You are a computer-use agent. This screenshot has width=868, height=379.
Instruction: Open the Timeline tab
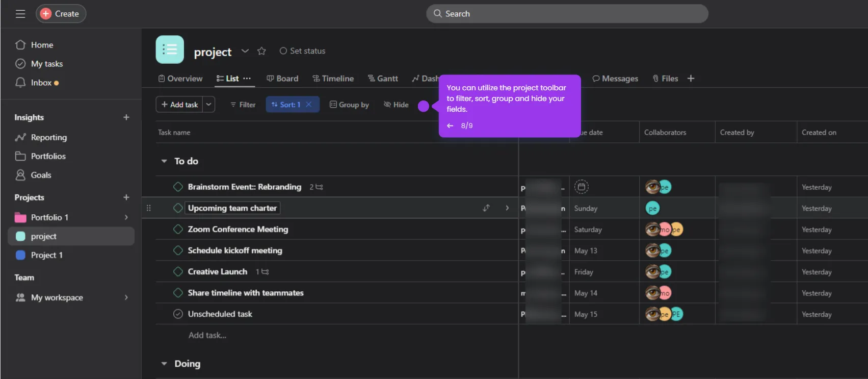click(333, 79)
